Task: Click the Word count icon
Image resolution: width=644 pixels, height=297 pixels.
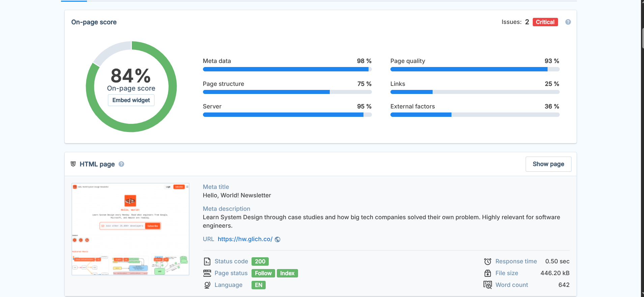Action: pyautogui.click(x=488, y=285)
